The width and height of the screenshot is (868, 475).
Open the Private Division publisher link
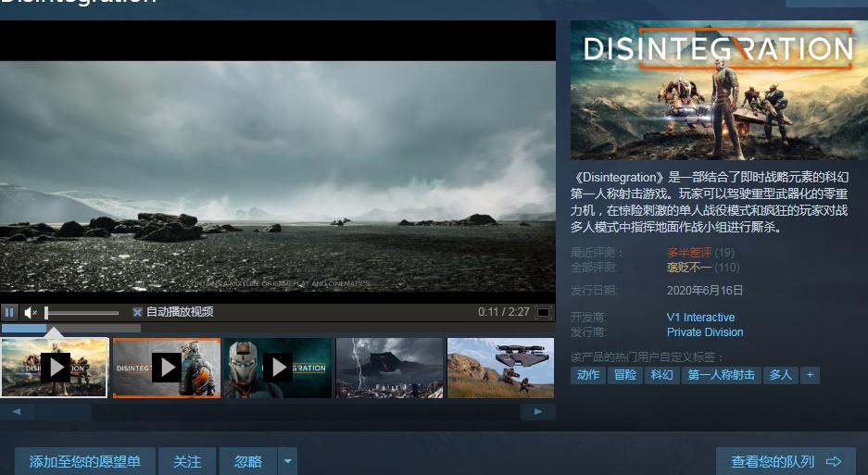coord(705,332)
